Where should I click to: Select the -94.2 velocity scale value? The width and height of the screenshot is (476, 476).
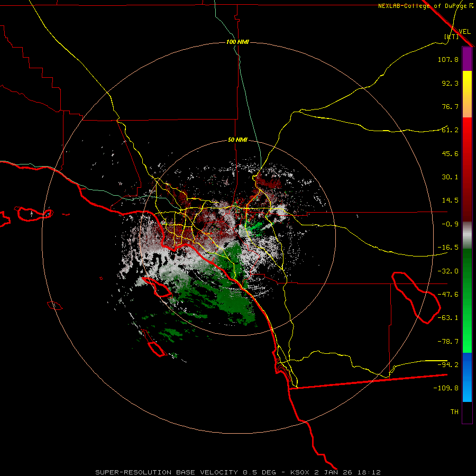(x=448, y=365)
